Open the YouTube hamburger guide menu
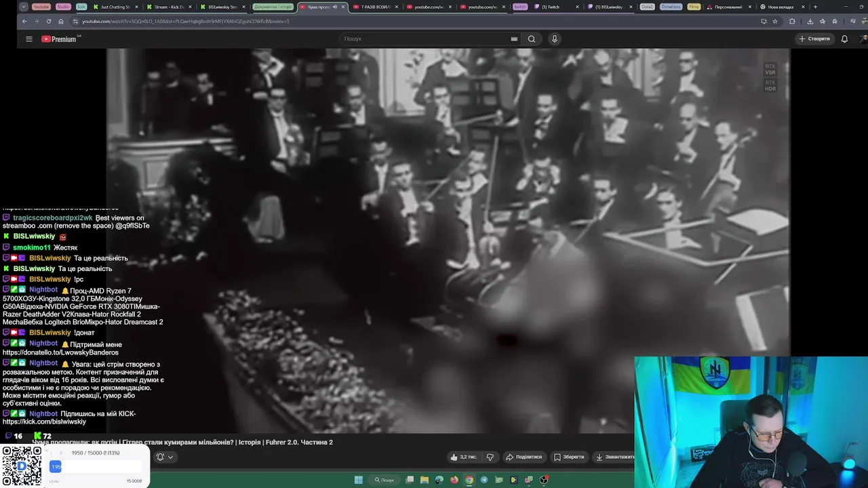The width and height of the screenshot is (868, 488). click(29, 39)
